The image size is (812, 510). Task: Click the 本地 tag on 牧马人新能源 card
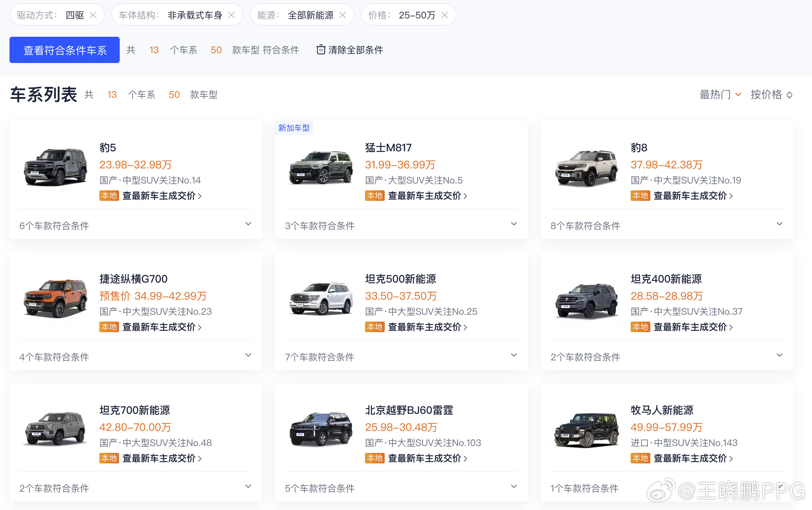640,458
